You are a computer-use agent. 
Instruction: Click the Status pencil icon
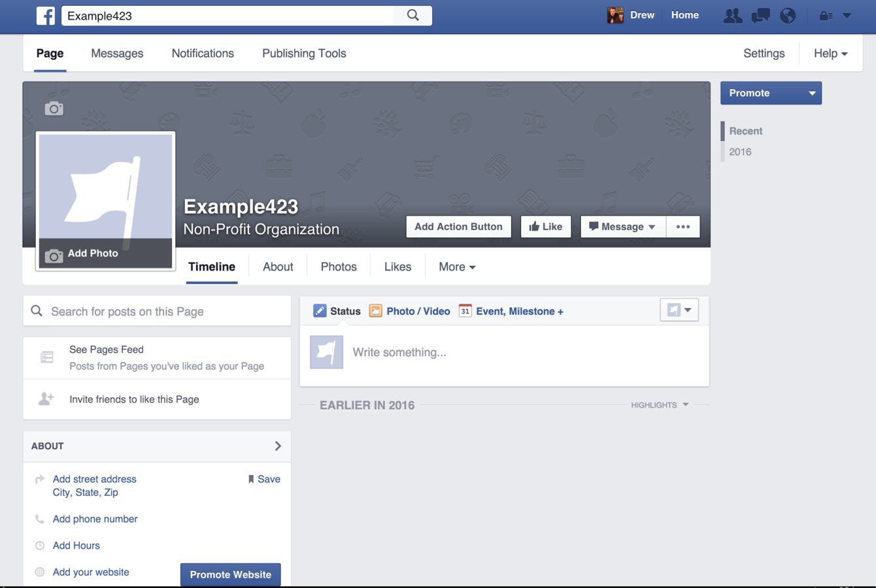(320, 311)
